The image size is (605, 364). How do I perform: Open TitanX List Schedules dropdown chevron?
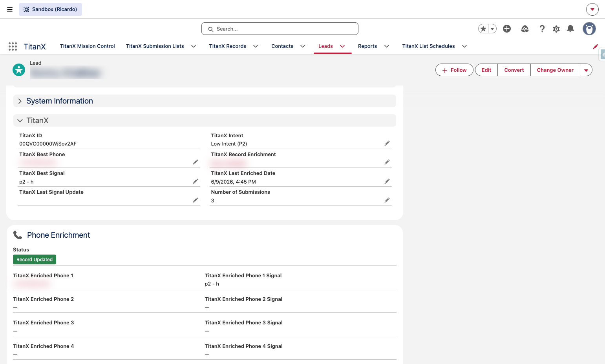coord(464,46)
